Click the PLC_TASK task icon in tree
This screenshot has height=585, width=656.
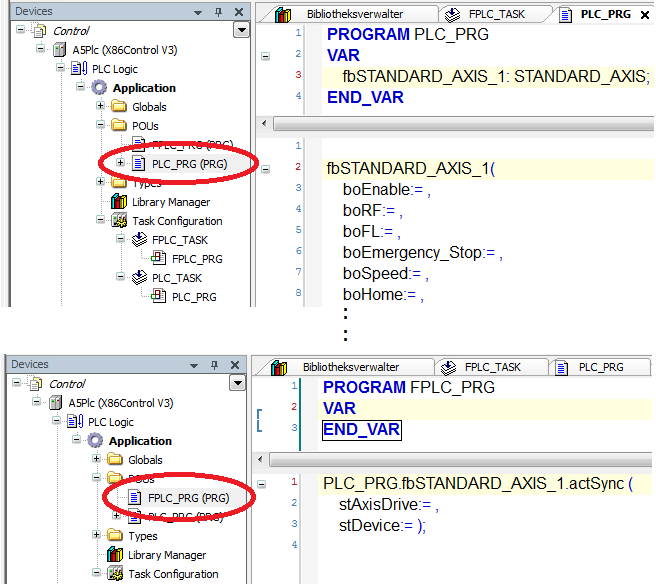tap(139, 278)
